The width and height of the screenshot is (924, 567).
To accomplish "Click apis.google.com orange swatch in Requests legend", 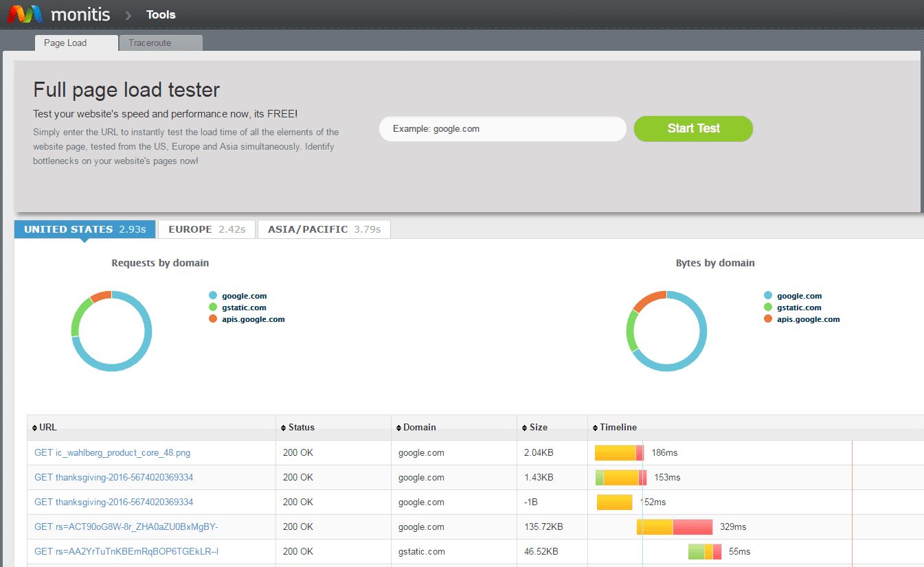I will coord(213,319).
